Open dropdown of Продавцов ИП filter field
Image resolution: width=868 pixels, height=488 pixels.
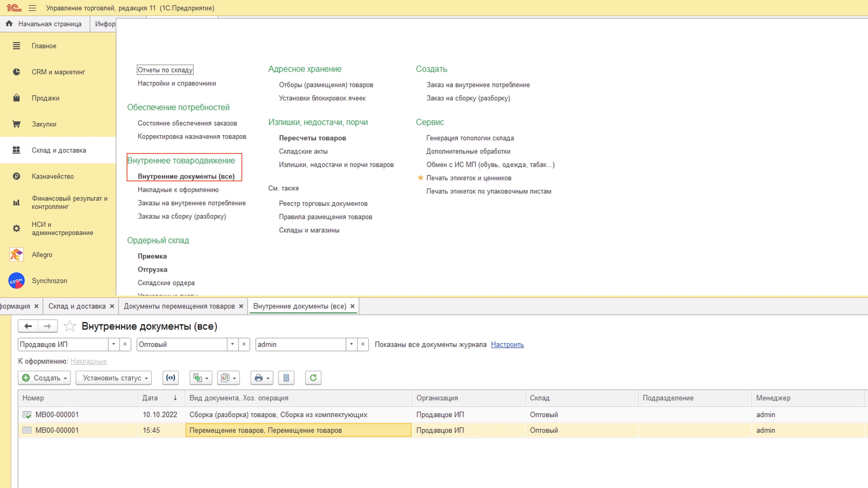coord(114,344)
